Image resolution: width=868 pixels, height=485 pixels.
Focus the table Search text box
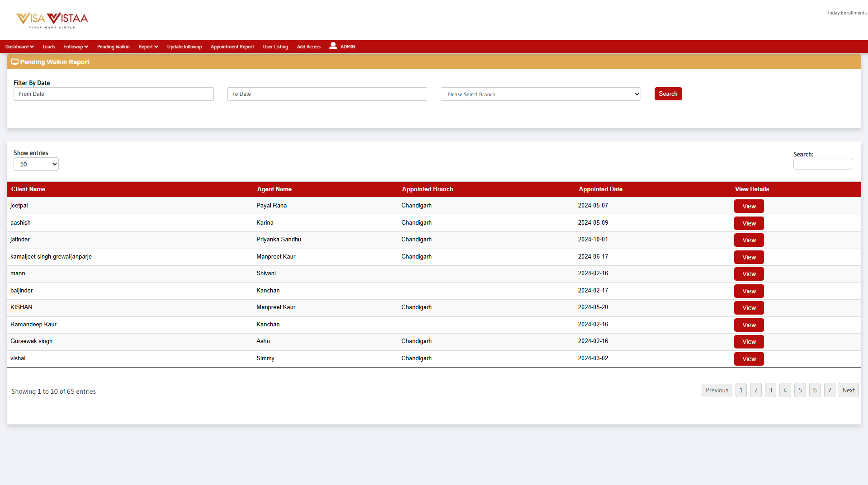[x=822, y=164]
